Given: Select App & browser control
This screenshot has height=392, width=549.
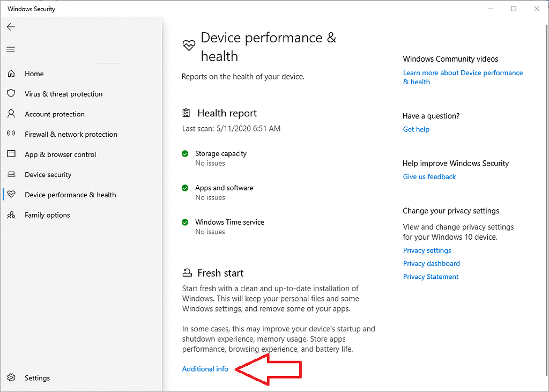Looking at the screenshot, I should pyautogui.click(x=81, y=154).
